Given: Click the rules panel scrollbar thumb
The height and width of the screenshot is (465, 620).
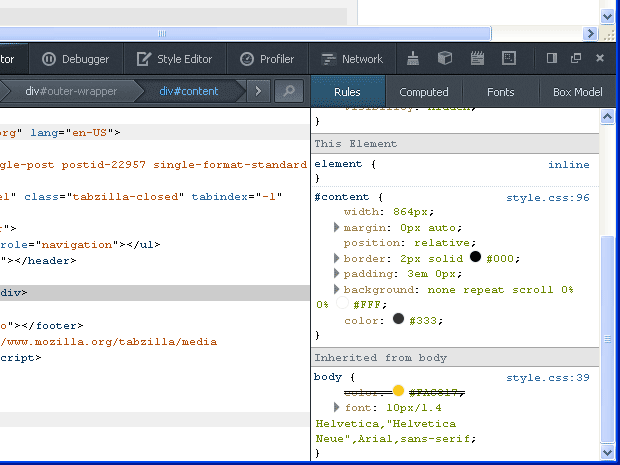Looking at the screenshot, I should pyautogui.click(x=607, y=339).
